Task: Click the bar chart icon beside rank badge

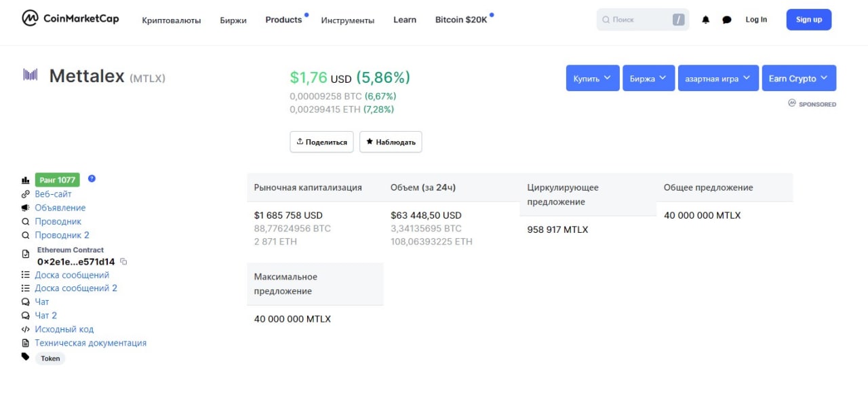Action: tap(26, 180)
